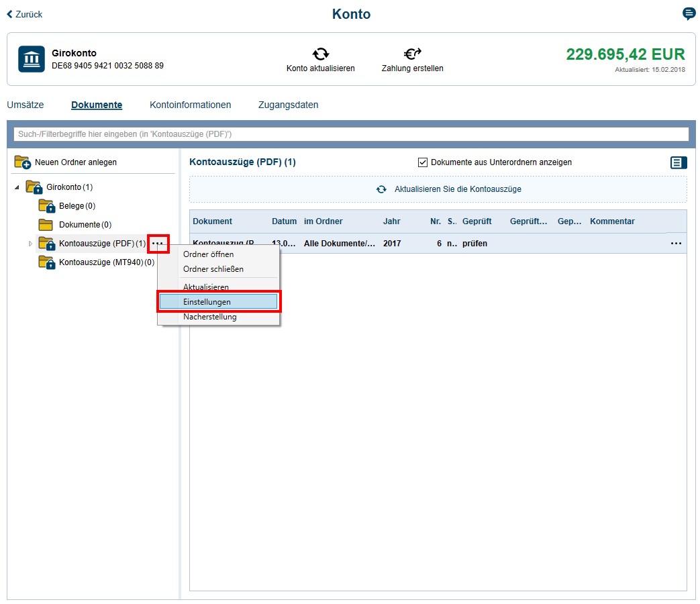Go back using the Zurück link

click(25, 14)
